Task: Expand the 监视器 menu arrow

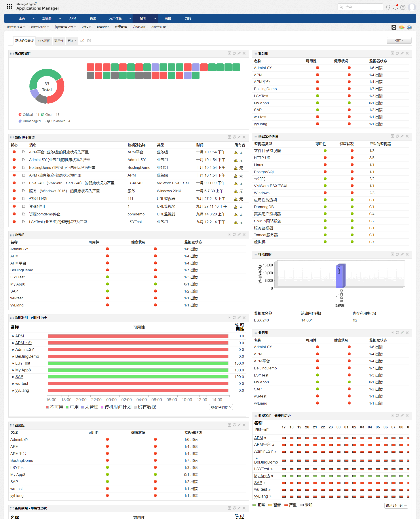Action: pyautogui.click(x=60, y=18)
